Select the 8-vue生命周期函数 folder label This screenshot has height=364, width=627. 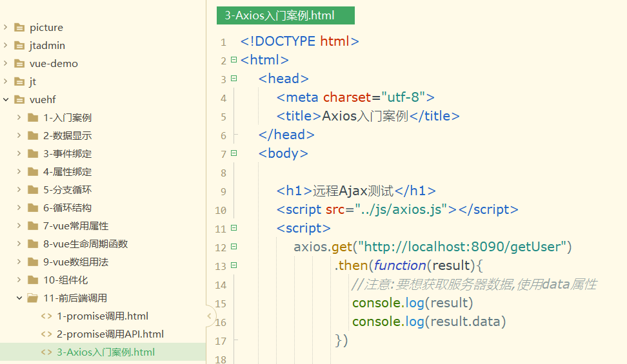pos(86,244)
